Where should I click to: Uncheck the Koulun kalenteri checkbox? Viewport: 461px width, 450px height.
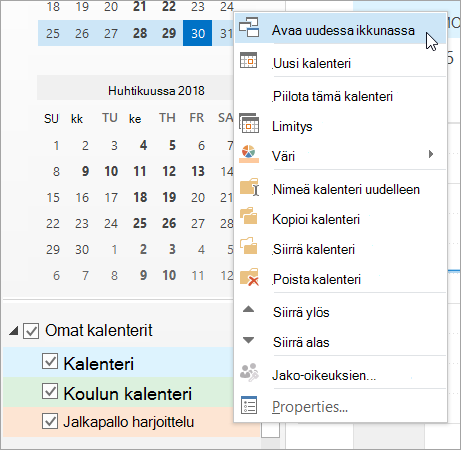pyautogui.click(x=50, y=391)
